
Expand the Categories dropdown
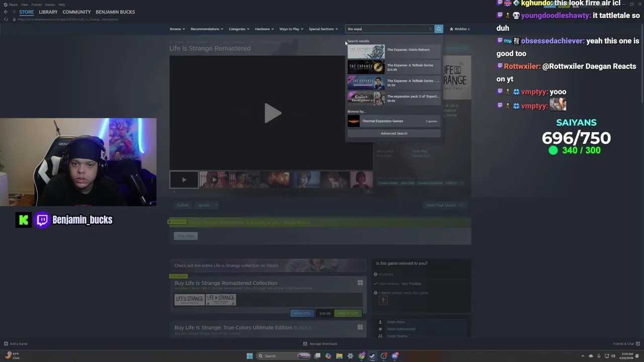click(x=239, y=29)
